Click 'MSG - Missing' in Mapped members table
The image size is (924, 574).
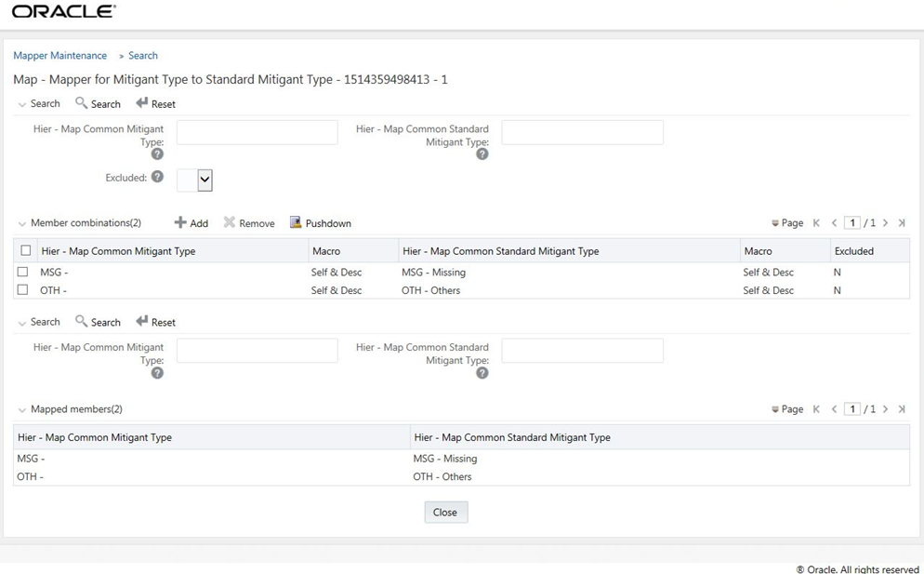(x=445, y=459)
